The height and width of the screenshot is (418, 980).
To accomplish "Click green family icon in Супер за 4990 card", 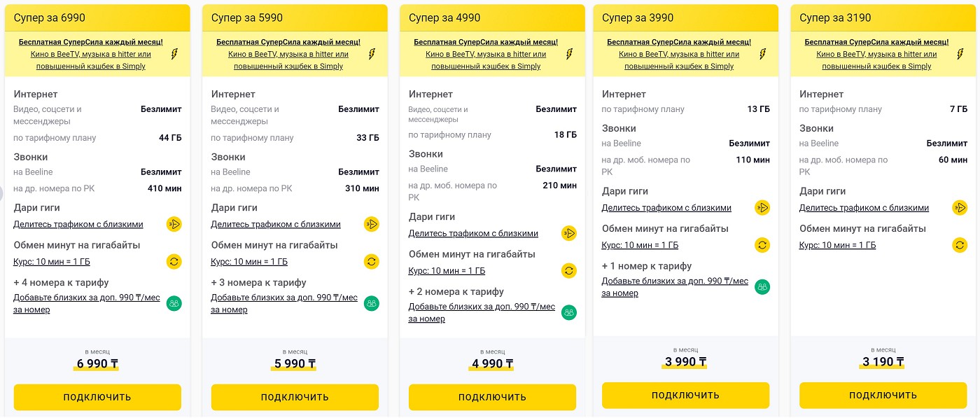I will pos(569,312).
